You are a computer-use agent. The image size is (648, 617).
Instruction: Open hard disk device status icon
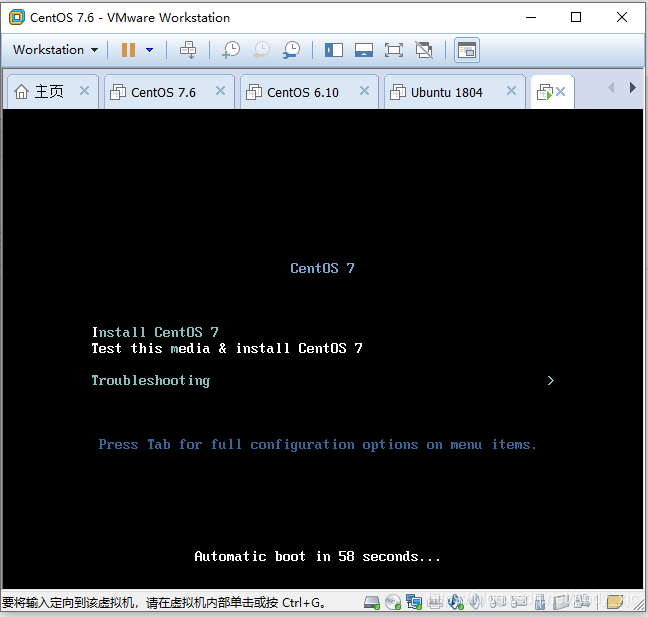pos(372,602)
